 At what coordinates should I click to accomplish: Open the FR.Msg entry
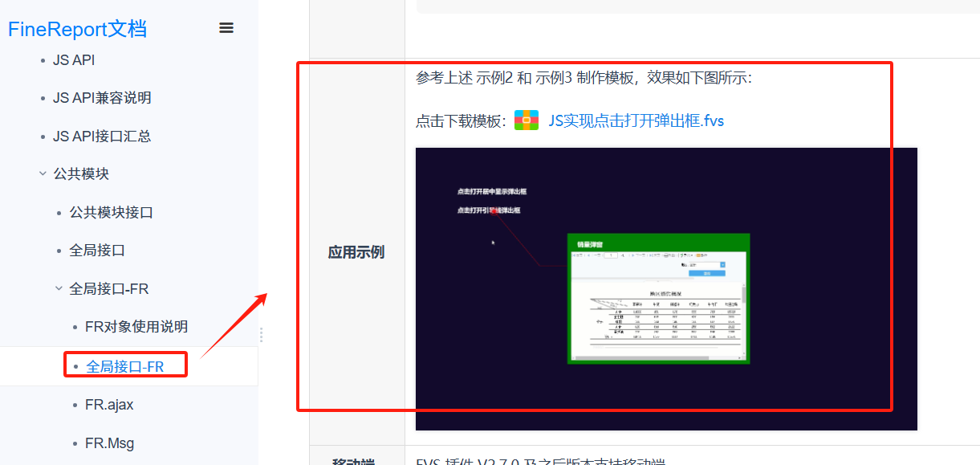pos(109,443)
